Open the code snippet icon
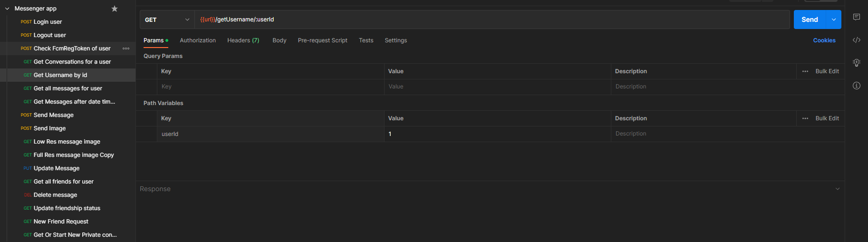This screenshot has width=868, height=242. coord(857,40)
